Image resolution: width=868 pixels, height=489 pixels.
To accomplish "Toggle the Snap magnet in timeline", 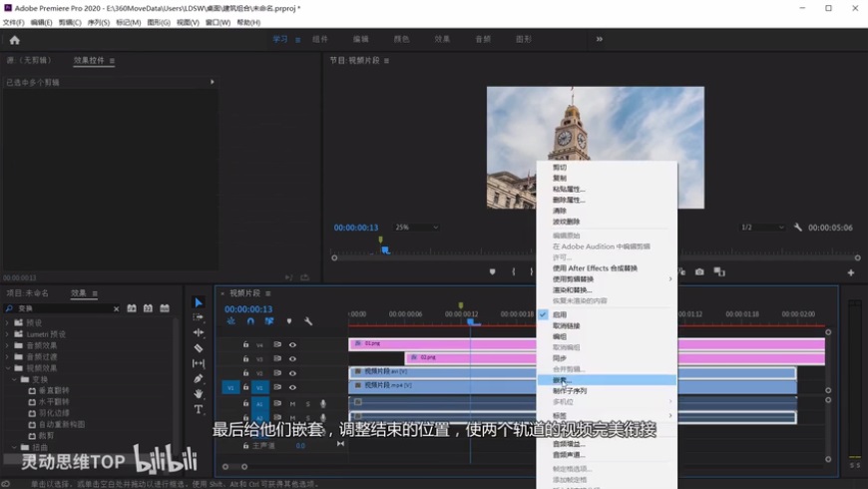I will click(250, 321).
